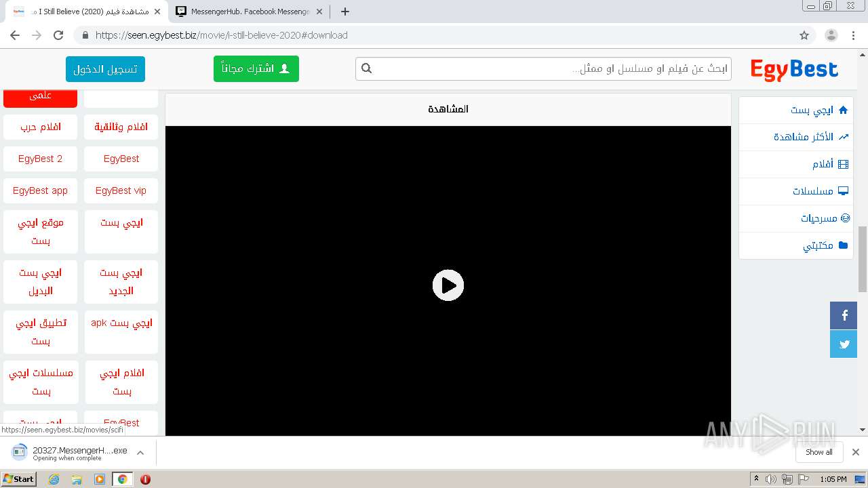Open a new browser tab

tap(345, 12)
